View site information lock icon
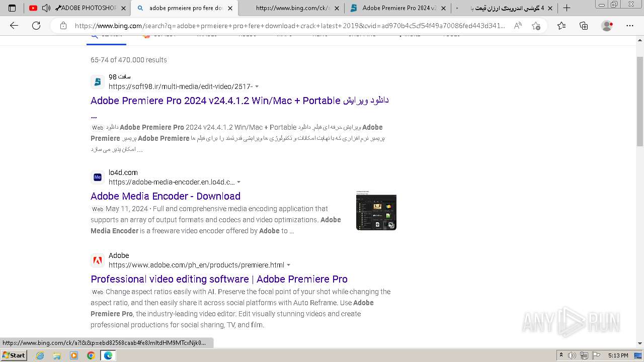 (63, 26)
